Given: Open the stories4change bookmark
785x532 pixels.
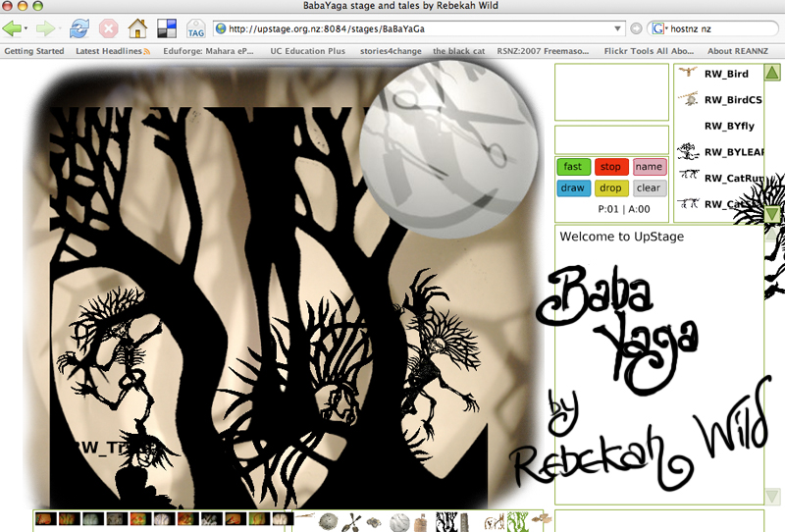Looking at the screenshot, I should click(x=391, y=51).
